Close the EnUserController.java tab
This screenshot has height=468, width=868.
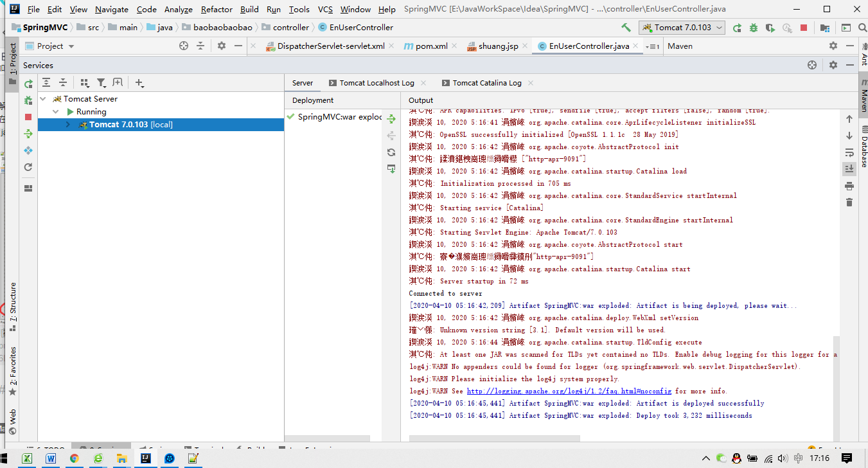coord(636,46)
